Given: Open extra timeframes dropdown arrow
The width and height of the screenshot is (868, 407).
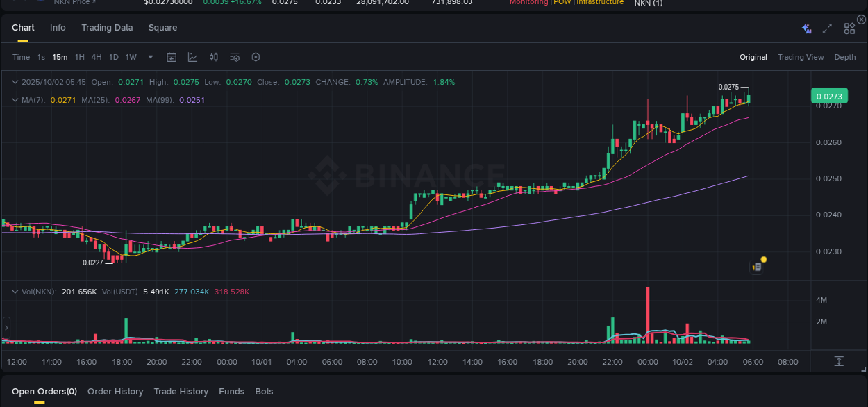Looking at the screenshot, I should 150,57.
